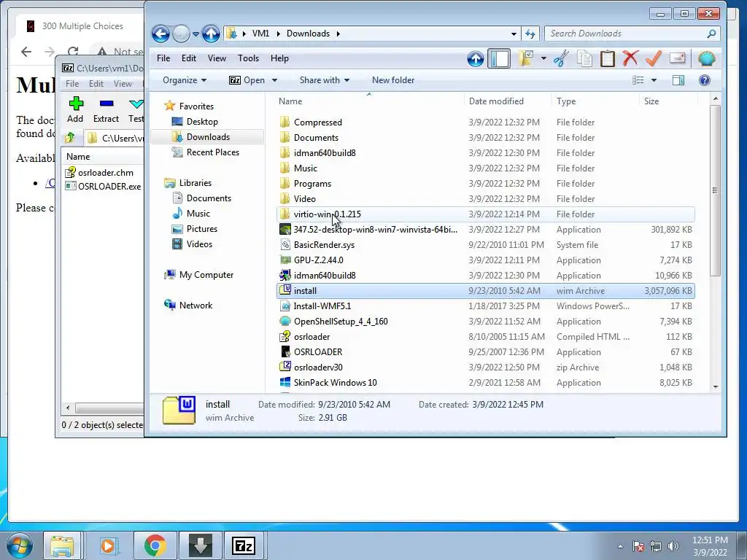Image resolution: width=747 pixels, height=560 pixels.
Task: Open Classic Explorer shell settings icon
Action: click(706, 58)
